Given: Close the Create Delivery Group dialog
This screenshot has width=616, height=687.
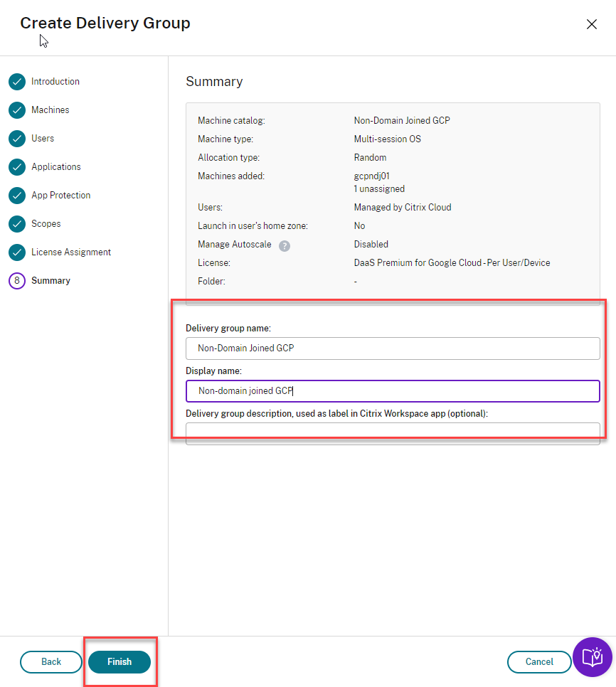Looking at the screenshot, I should coord(592,24).
